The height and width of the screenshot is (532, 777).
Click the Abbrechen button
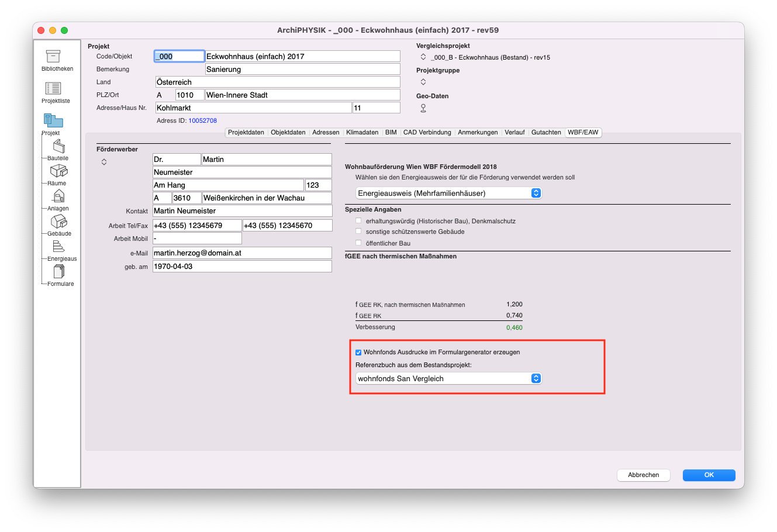[x=644, y=475]
